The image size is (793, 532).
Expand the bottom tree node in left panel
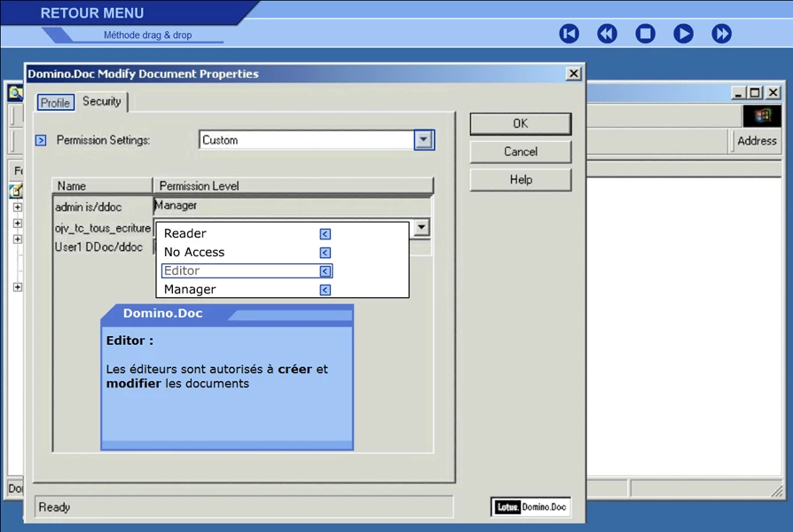pos(18,287)
